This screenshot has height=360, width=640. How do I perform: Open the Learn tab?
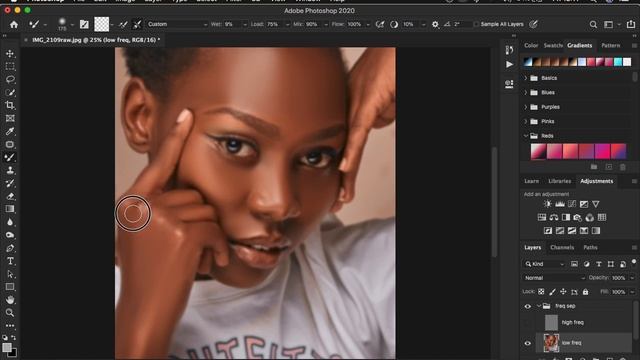point(531,181)
